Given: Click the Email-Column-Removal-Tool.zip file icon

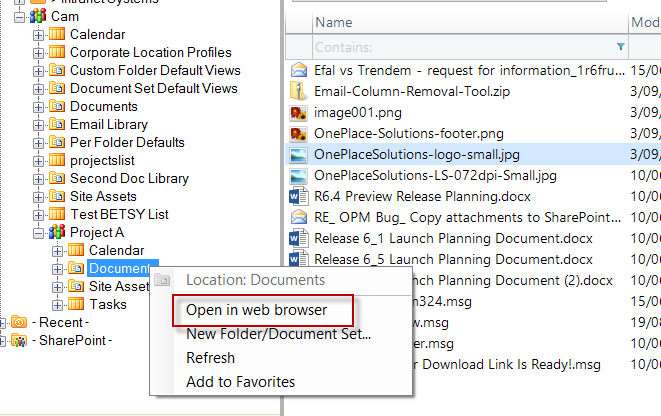Looking at the screenshot, I should click(298, 92).
